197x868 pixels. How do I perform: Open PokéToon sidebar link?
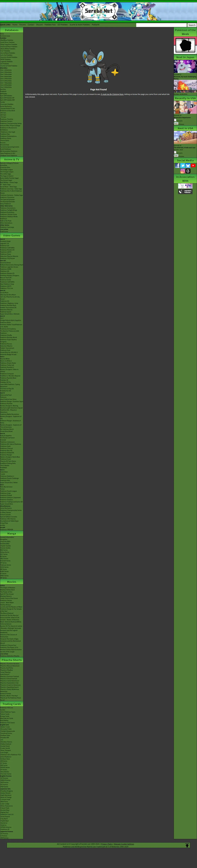coord(4,219)
